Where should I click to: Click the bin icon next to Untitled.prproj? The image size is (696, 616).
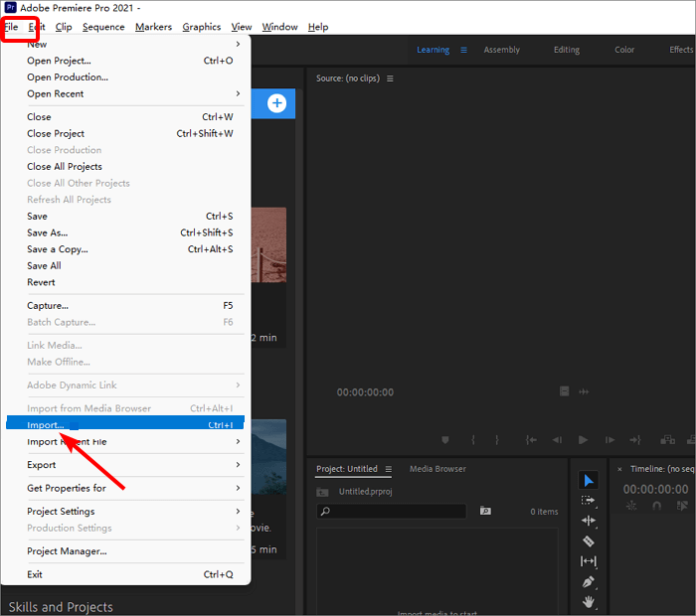(x=322, y=492)
